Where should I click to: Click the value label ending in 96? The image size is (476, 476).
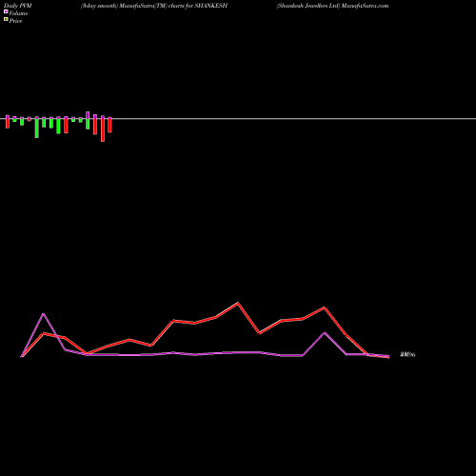coord(407,354)
